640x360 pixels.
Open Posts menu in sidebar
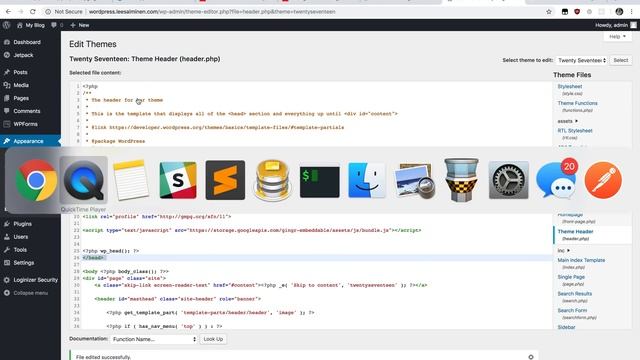[20, 72]
